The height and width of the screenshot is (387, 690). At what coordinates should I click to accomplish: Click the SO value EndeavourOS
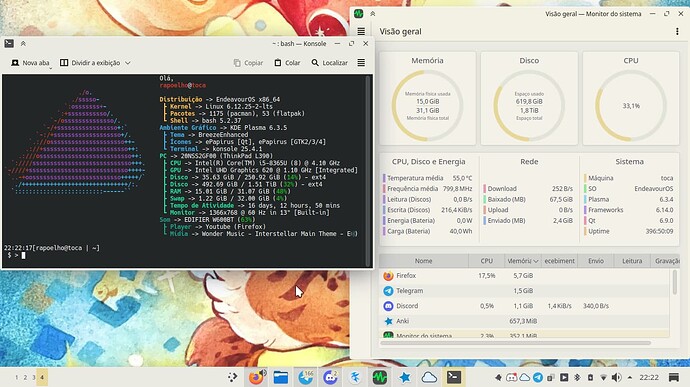point(653,188)
